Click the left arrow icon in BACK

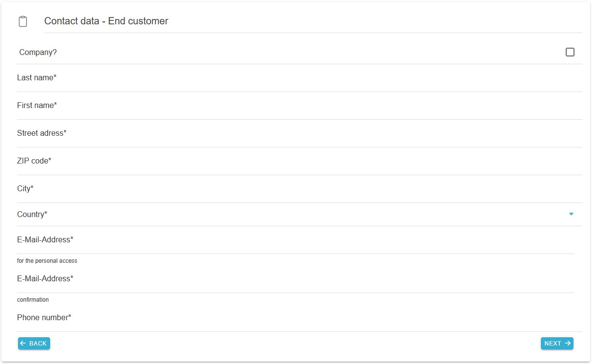23,344
